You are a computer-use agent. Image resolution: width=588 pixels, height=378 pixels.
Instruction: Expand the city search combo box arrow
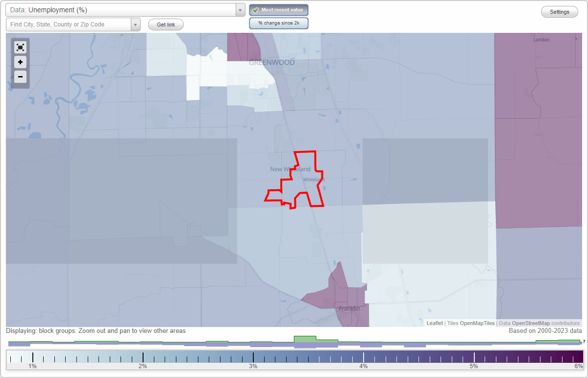pyautogui.click(x=136, y=24)
